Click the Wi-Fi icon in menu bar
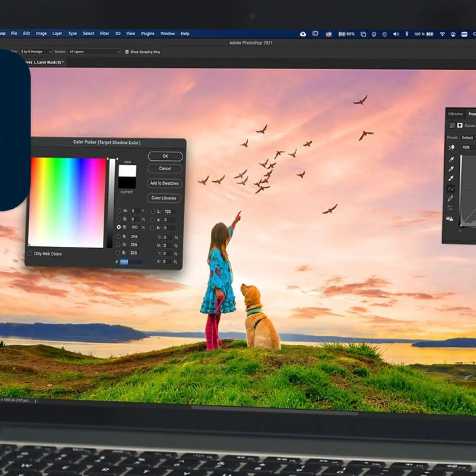Image resolution: width=476 pixels, height=476 pixels. click(442, 34)
